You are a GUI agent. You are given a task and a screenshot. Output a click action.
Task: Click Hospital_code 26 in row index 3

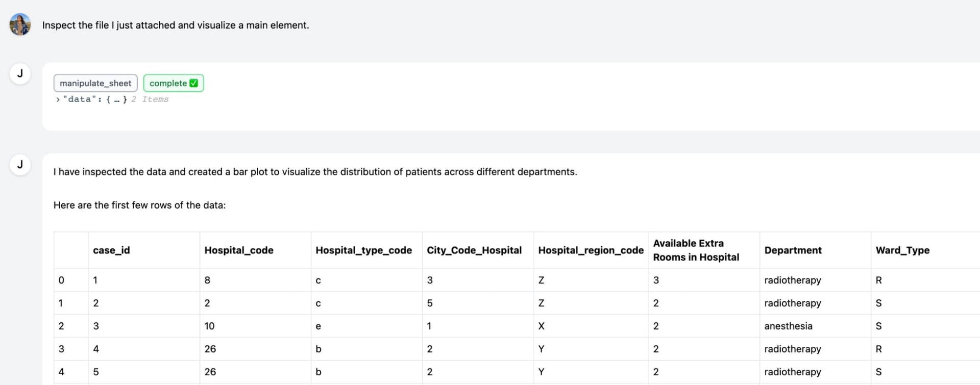pos(255,349)
